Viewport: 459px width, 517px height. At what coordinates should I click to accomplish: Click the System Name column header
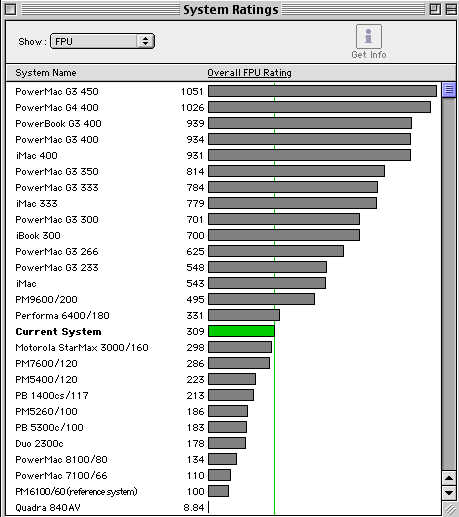[46, 73]
